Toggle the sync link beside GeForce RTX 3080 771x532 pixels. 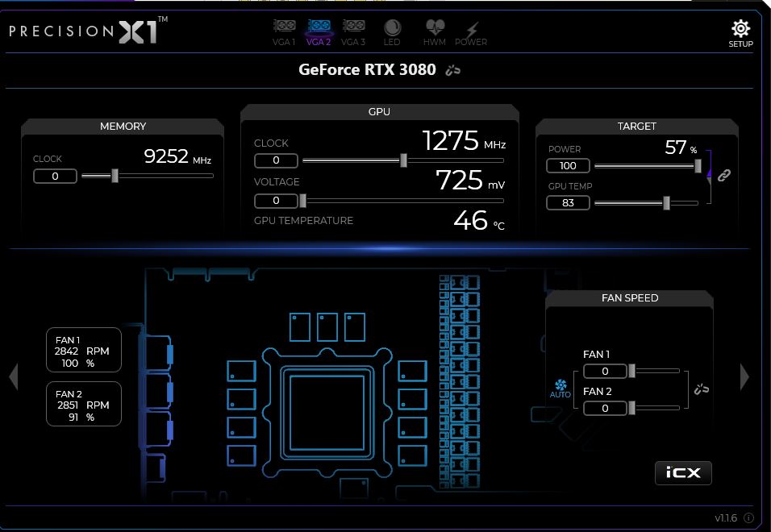click(452, 71)
